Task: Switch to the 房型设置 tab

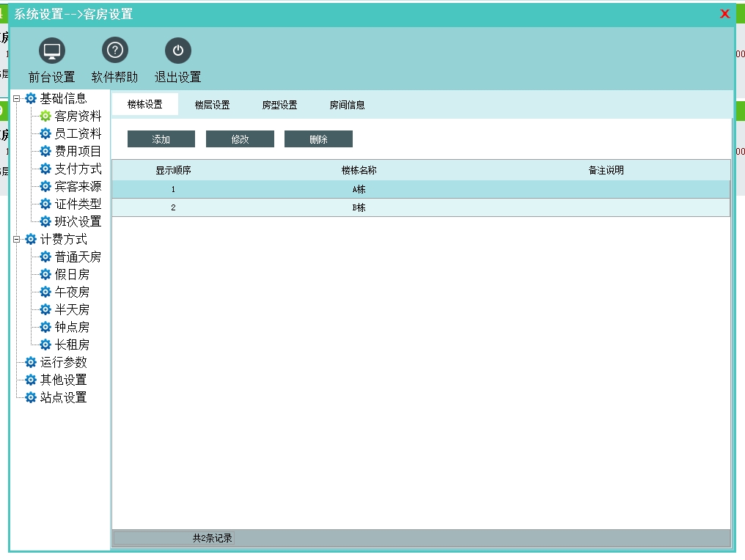Action: pyautogui.click(x=279, y=105)
